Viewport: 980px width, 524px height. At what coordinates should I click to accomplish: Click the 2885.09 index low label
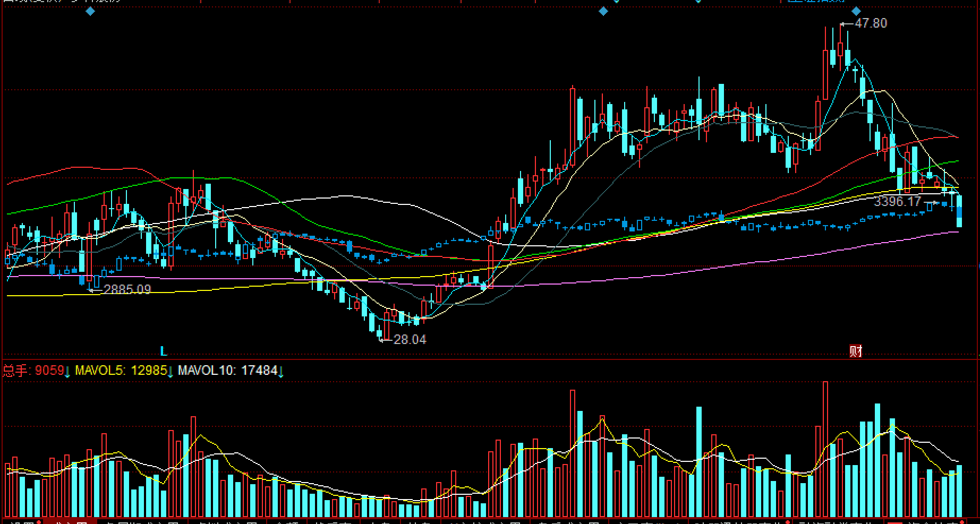[127, 290]
